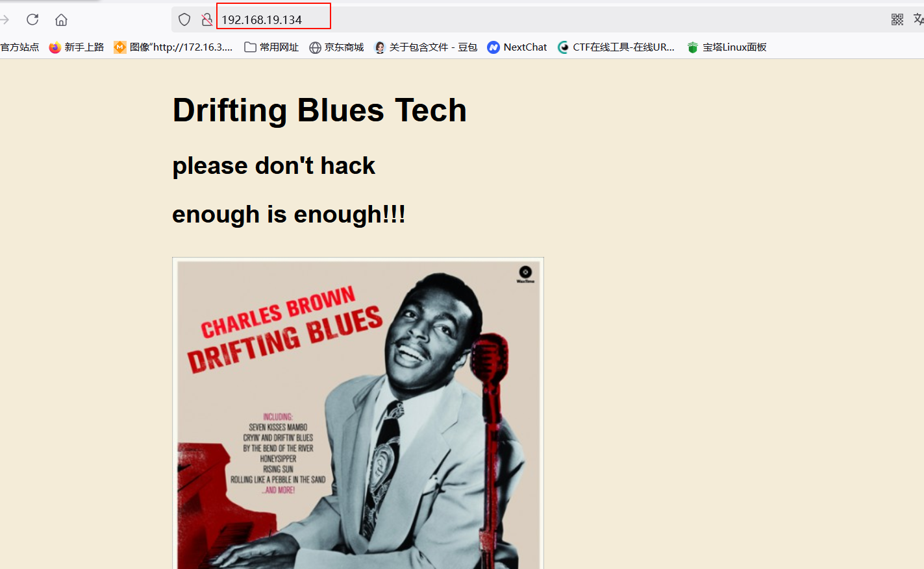Click the Charles Brown album cover image

[x=358, y=413]
